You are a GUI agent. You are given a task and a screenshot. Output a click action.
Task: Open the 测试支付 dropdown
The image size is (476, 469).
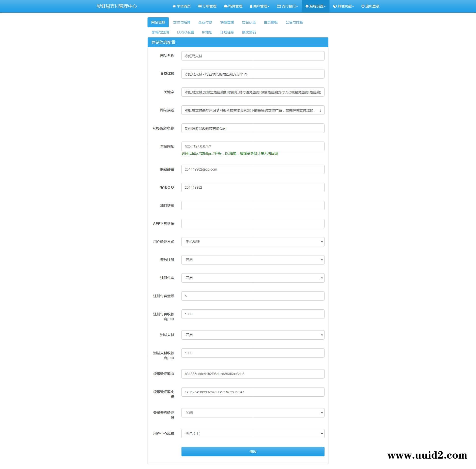point(253,335)
